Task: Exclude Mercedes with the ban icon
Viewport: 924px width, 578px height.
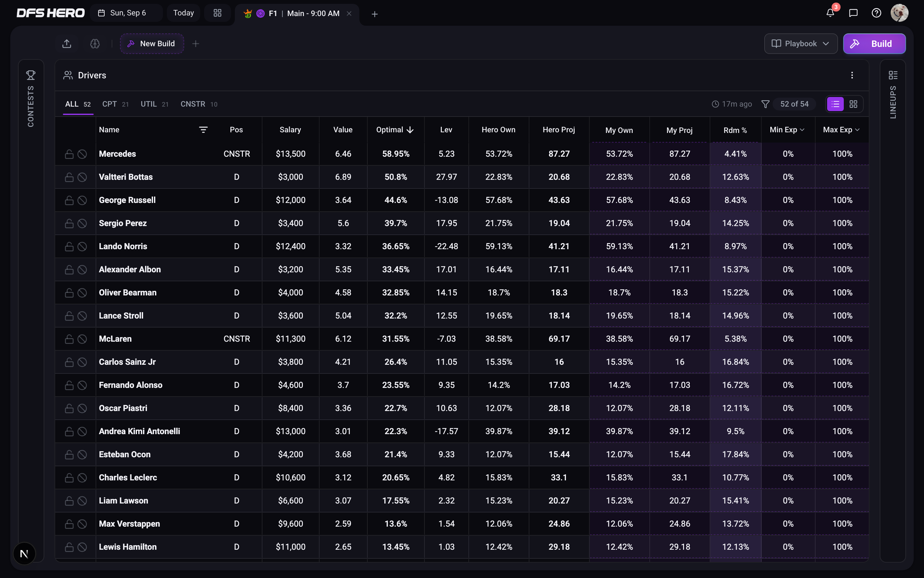Action: [x=82, y=154]
